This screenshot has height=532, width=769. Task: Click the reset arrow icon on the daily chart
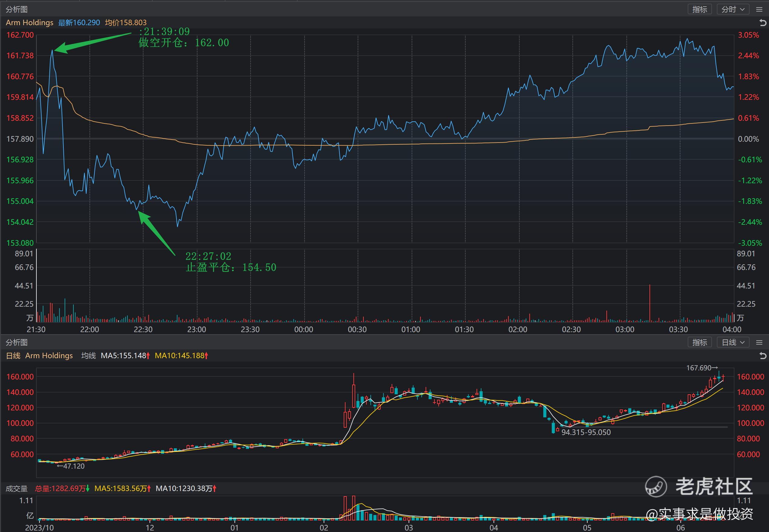[x=762, y=356]
